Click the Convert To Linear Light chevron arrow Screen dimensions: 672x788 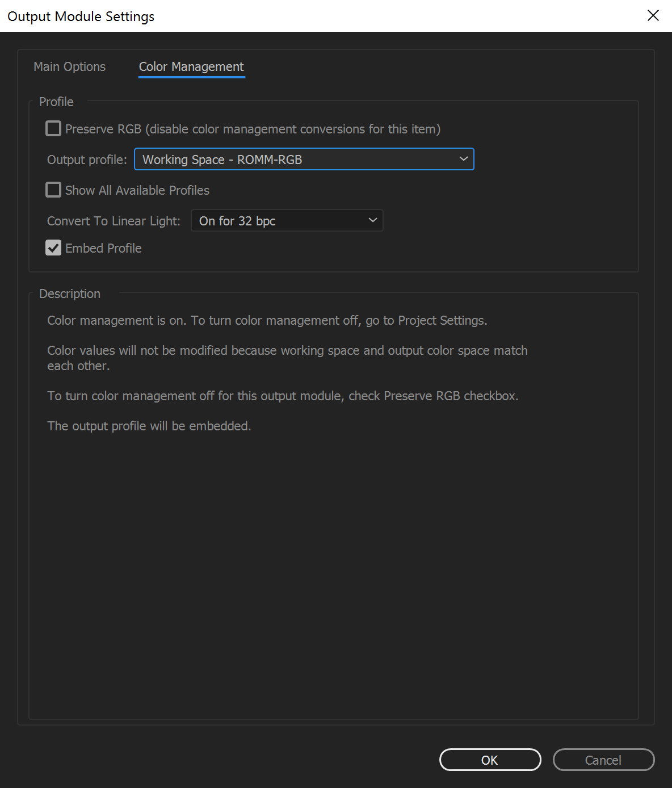coord(372,220)
